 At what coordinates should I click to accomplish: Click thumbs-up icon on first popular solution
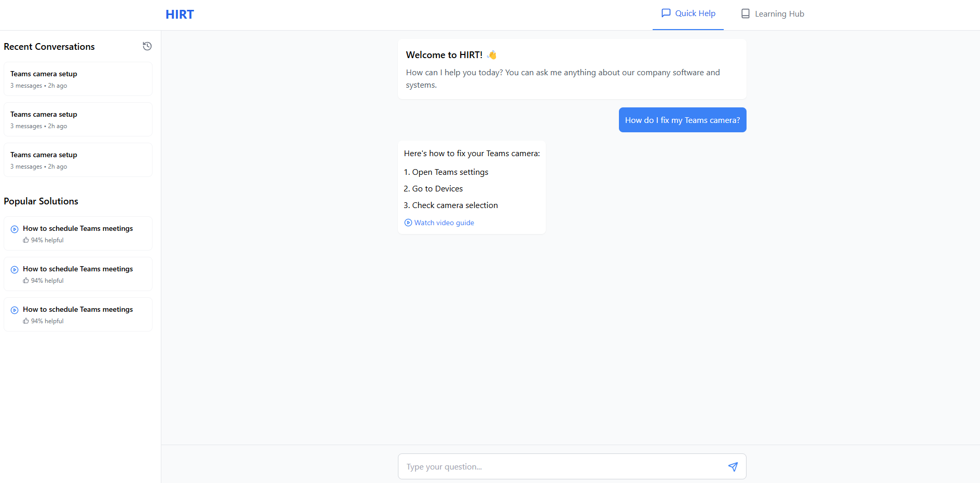tap(26, 240)
